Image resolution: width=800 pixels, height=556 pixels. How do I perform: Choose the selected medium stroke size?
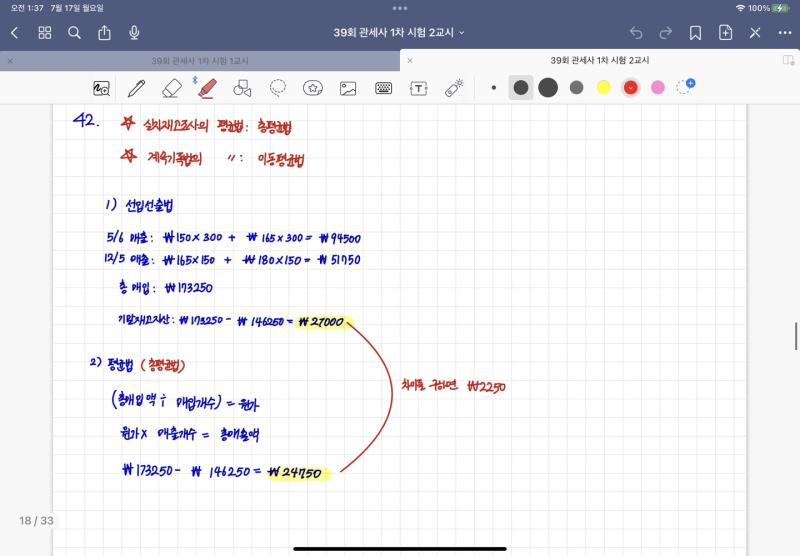[x=521, y=88]
